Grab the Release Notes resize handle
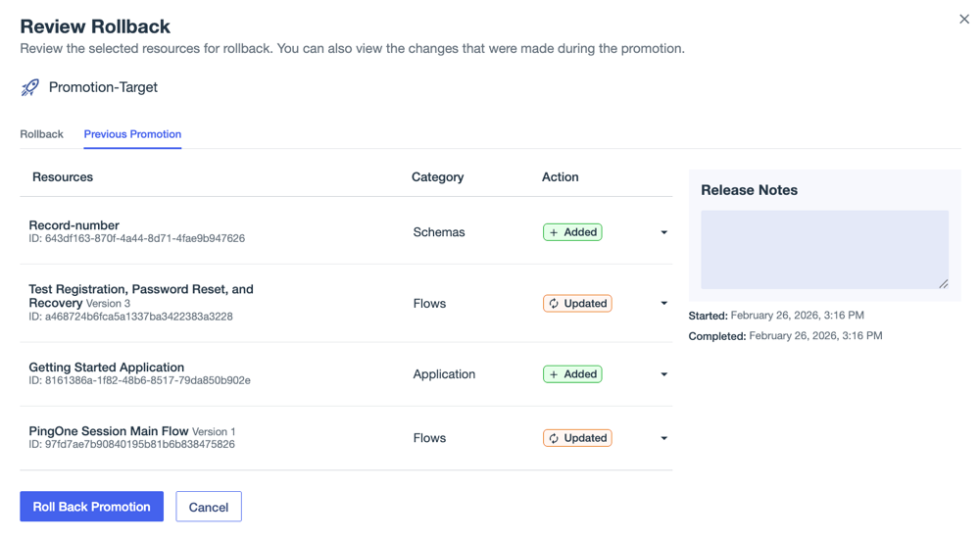The height and width of the screenshot is (541, 980). pos(944,284)
